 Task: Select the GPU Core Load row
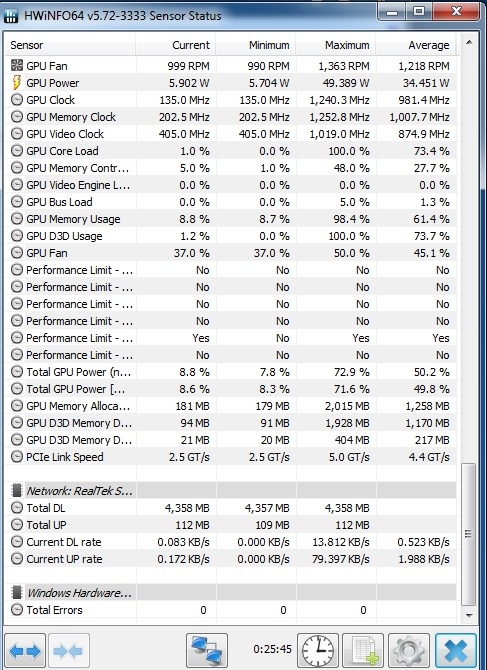[231, 151]
